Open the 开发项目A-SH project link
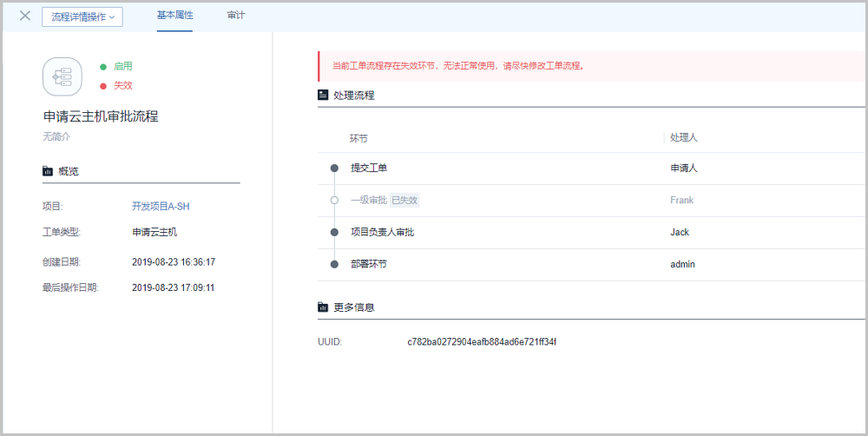 161,207
